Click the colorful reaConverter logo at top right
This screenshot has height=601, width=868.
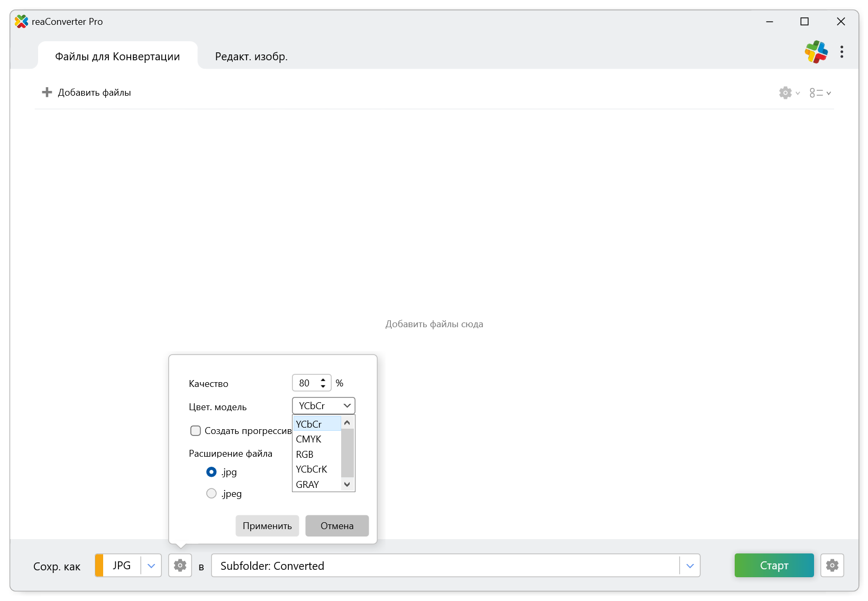(x=816, y=52)
